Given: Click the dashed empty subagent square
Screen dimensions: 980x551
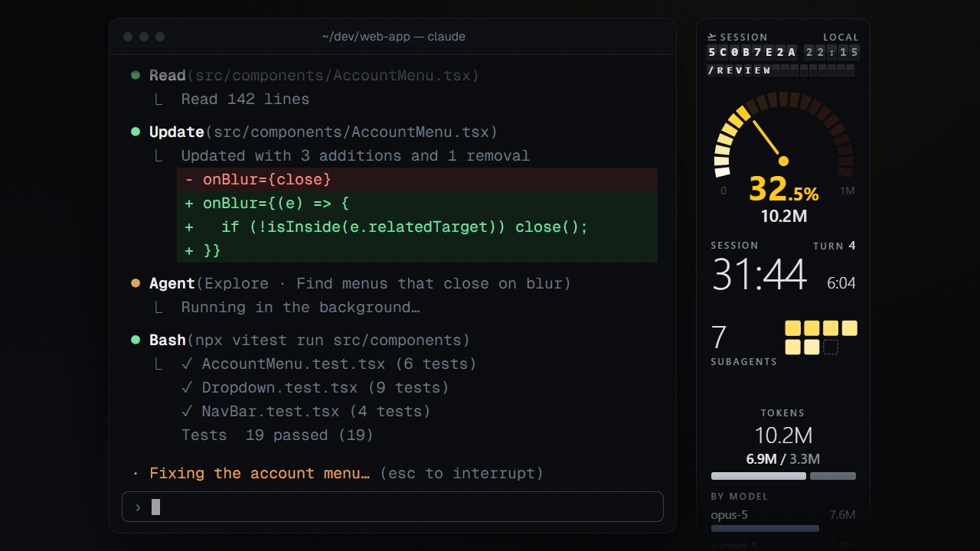Looking at the screenshot, I should click(x=831, y=347).
